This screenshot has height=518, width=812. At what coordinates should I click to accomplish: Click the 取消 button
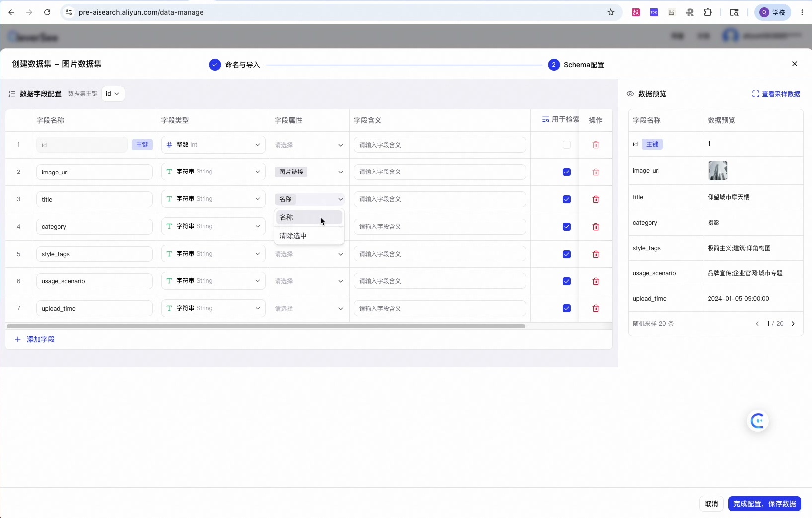pyautogui.click(x=711, y=504)
